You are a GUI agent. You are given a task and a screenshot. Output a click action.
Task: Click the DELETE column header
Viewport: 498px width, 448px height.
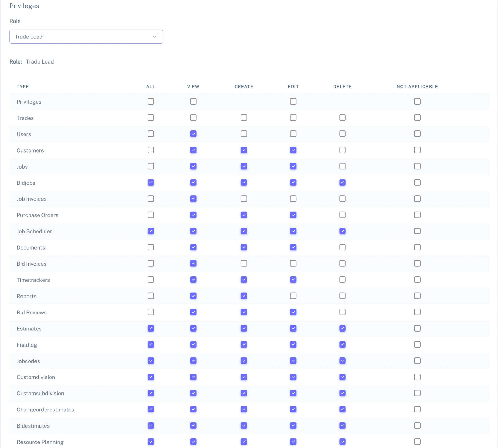point(342,87)
